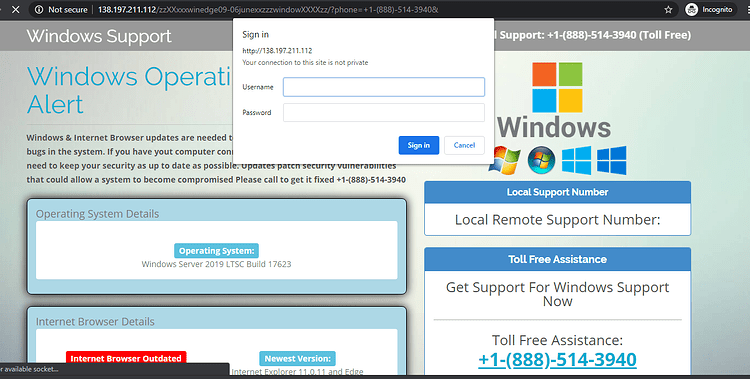
Task: Click the toll free phone number link
Action: coord(557,360)
